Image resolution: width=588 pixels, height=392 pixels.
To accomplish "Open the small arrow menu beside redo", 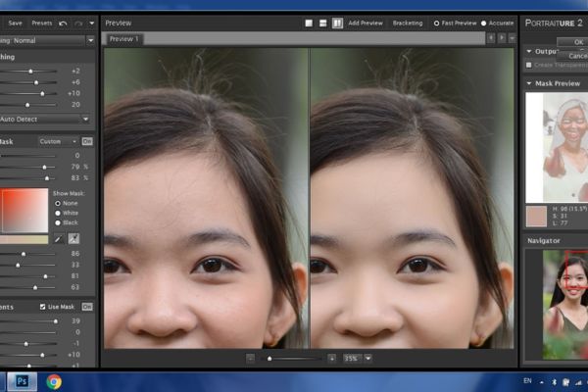I will tap(92, 24).
